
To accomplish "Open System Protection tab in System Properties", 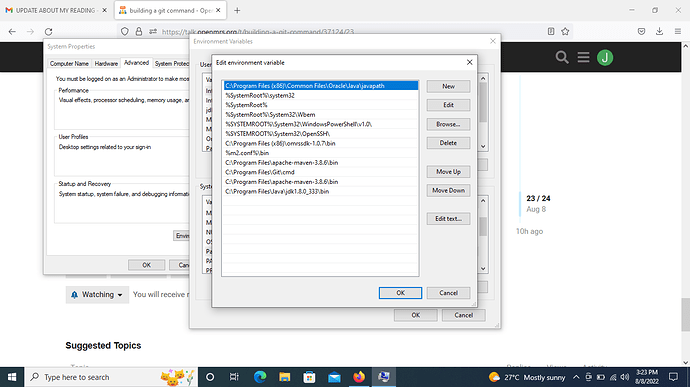I will click(171, 64).
